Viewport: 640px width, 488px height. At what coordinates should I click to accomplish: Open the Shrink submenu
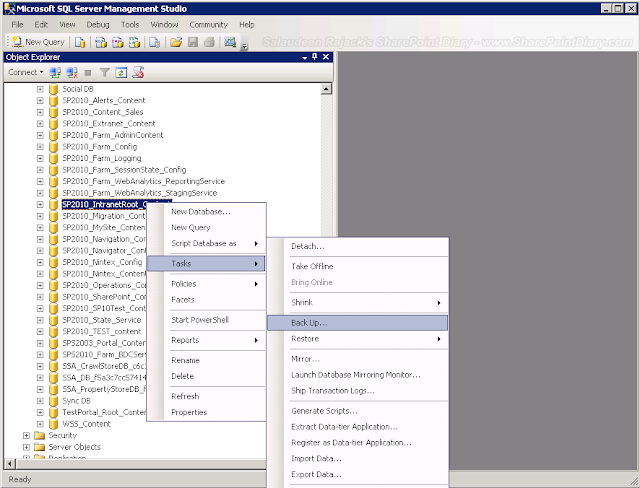tap(358, 303)
